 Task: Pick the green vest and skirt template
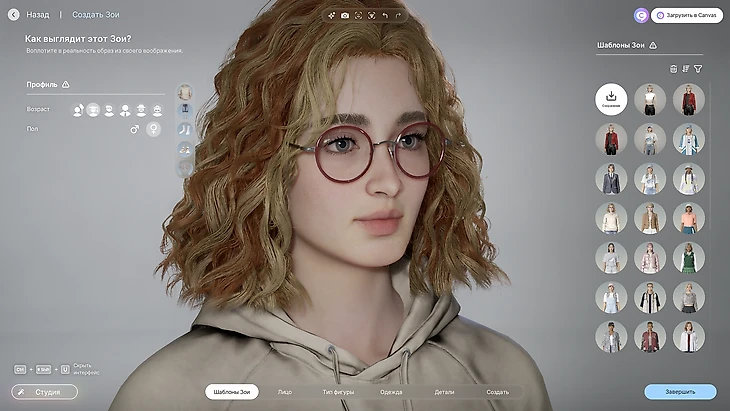point(689,257)
